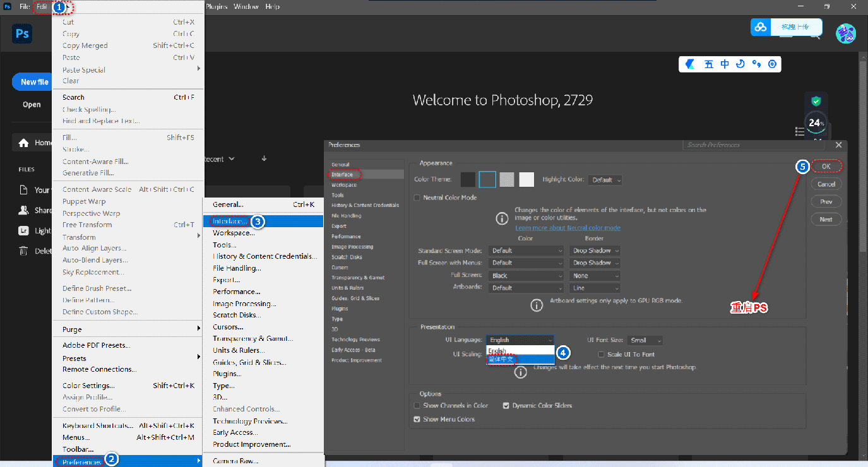The image size is (868, 467).
Task: Select Workspace in Preferences category list
Action: coord(344,185)
